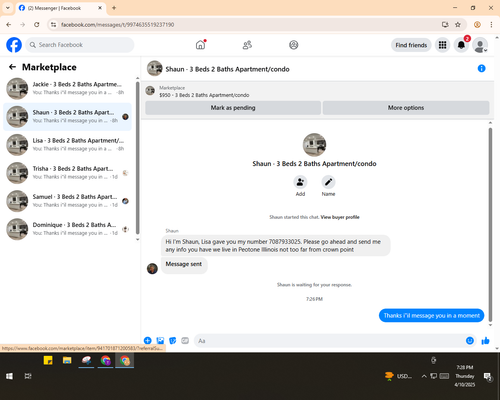Attach a file with photo icon

click(x=160, y=340)
